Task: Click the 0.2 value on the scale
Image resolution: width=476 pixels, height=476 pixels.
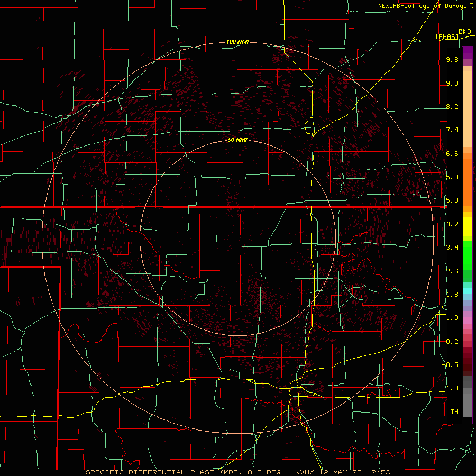Action: tap(452, 342)
